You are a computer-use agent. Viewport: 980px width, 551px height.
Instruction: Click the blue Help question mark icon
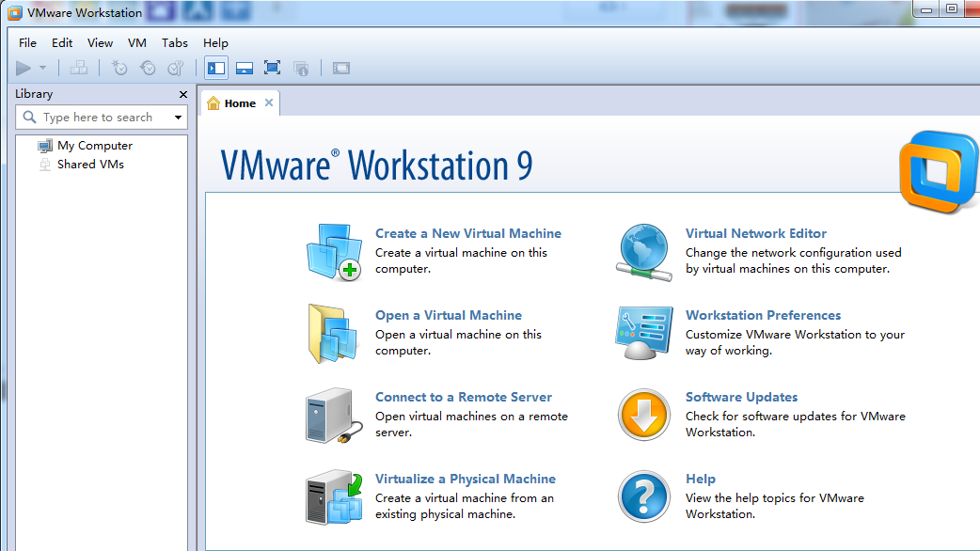click(643, 496)
